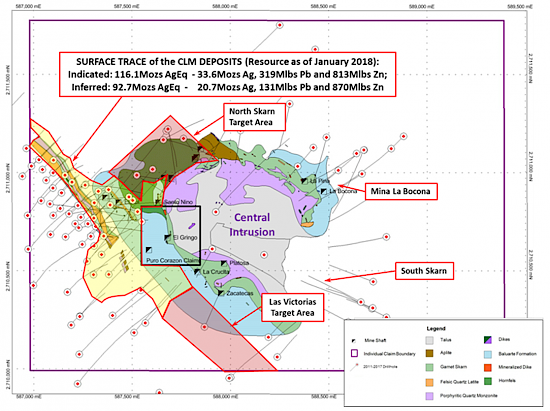Click the El Gringo mine shaft marker
Viewport: 550px width, 411px height.
[168, 238]
